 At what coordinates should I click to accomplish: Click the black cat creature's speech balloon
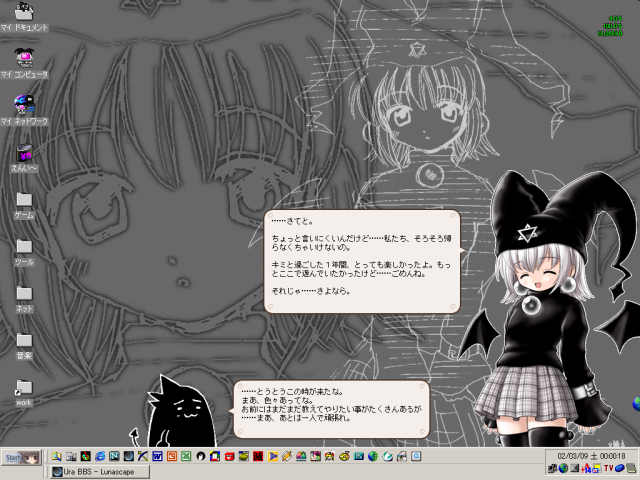(x=331, y=409)
